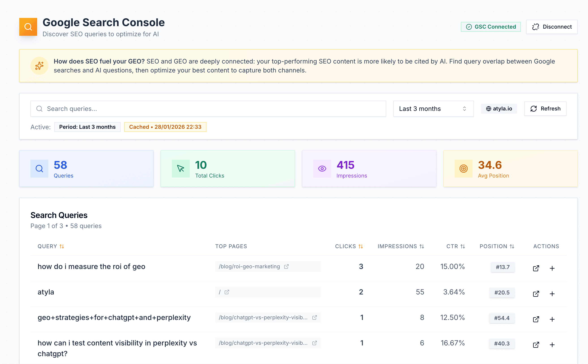Open root page link icon in atyla row
Viewport: 588px width, 364px height.
coord(227,292)
